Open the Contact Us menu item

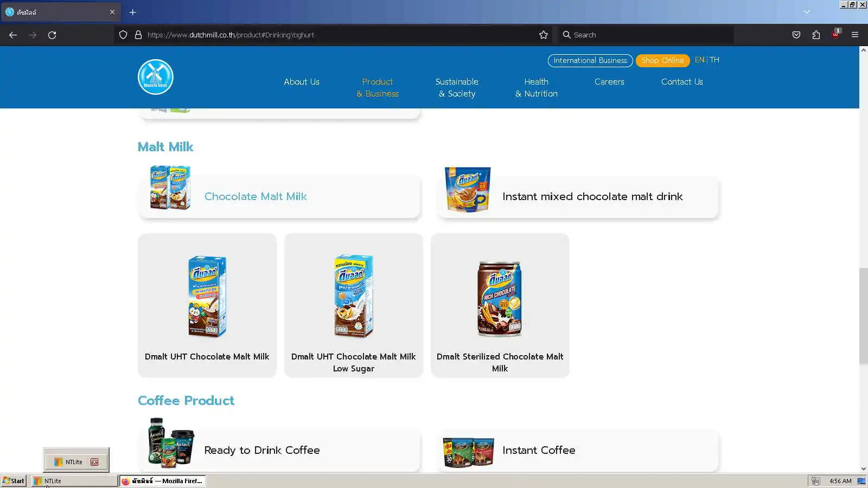[682, 82]
